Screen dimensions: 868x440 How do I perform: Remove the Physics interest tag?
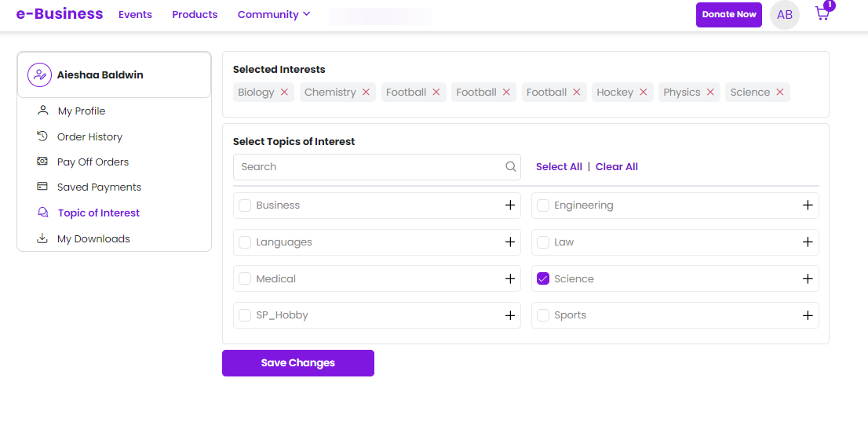click(710, 93)
